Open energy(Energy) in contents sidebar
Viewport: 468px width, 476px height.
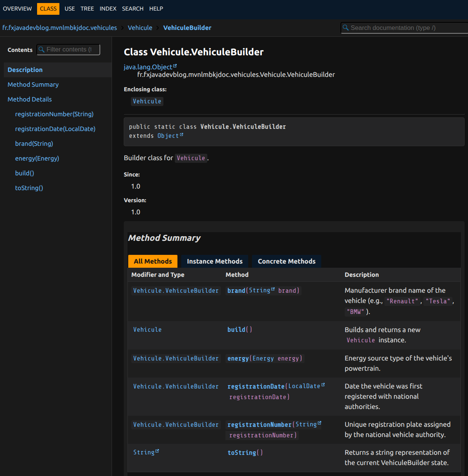tap(37, 158)
